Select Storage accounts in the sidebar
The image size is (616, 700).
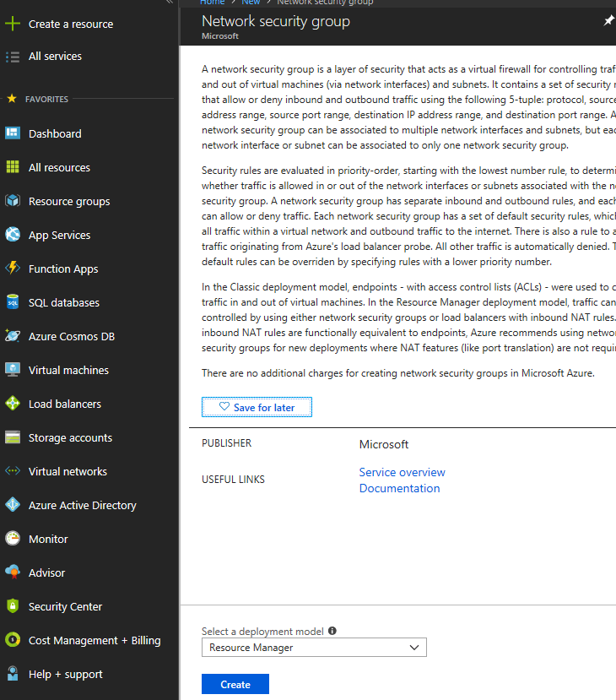(70, 438)
